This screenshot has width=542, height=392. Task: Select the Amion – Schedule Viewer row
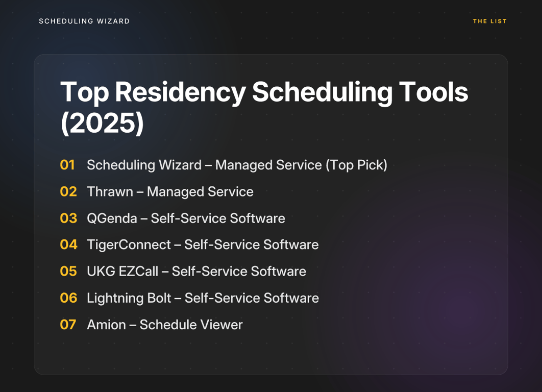point(151,324)
